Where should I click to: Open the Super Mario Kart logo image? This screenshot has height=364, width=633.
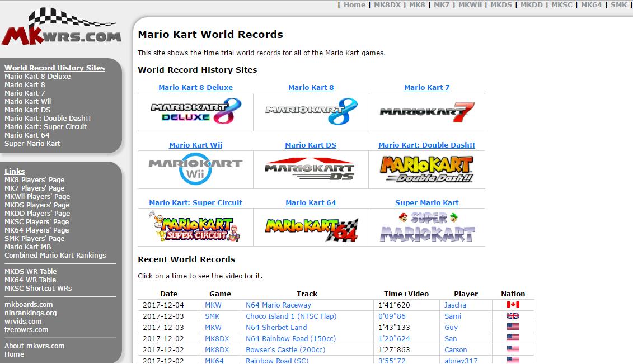(x=427, y=227)
